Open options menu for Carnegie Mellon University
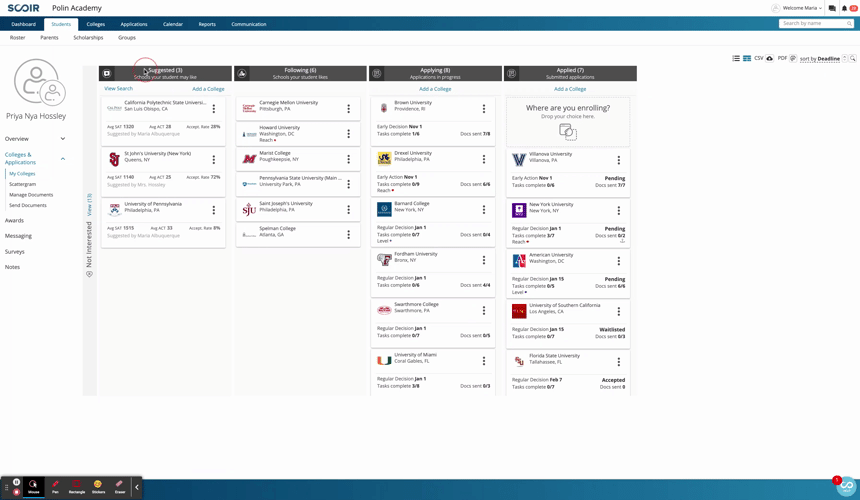Screen dimensions: 860x500 click(348, 109)
